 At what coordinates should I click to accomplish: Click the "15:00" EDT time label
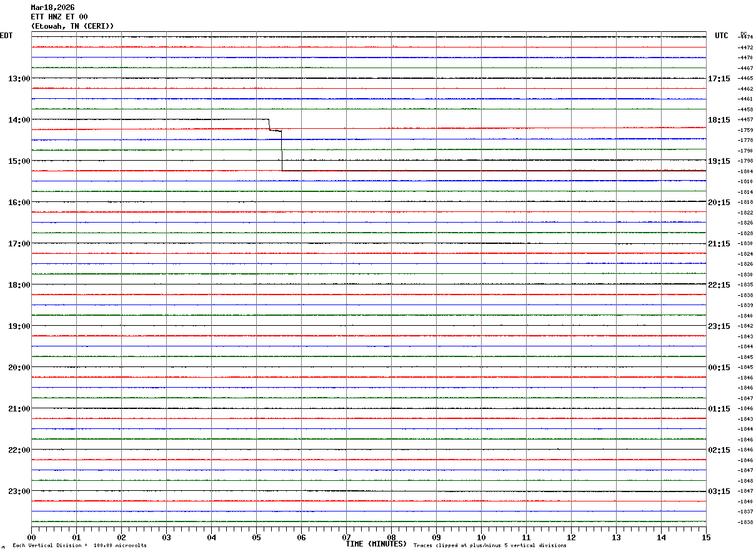click(x=19, y=161)
